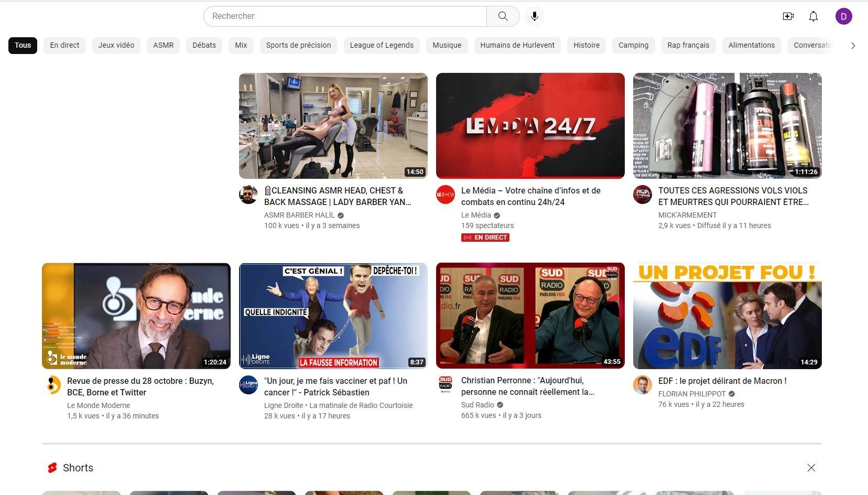Start voice search with the microphone icon
Image resolution: width=868 pixels, height=495 pixels.
535,16
